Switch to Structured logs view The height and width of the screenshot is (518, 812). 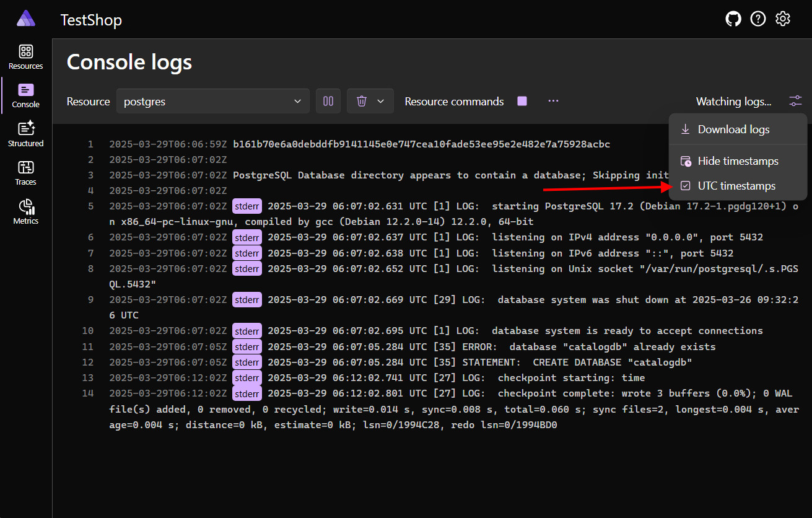pos(25,133)
